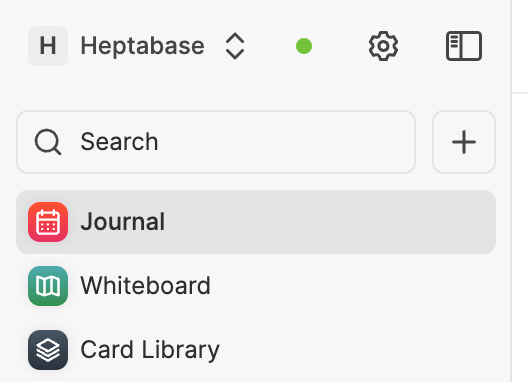Open the Whiteboard section
Viewport: 528px width, 382px height.
click(x=256, y=286)
